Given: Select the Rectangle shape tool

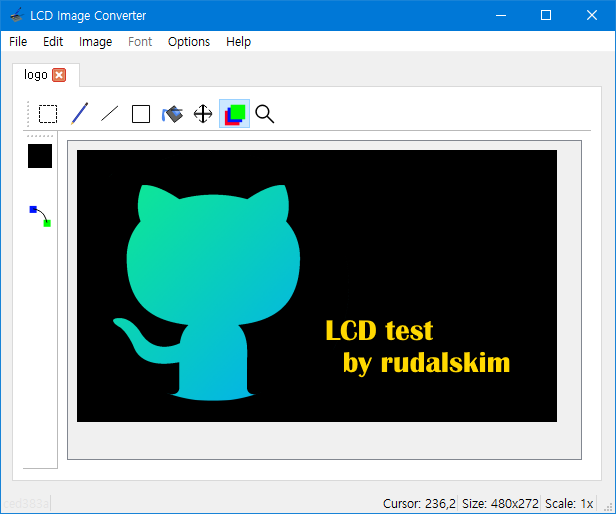Looking at the screenshot, I should [x=141, y=114].
